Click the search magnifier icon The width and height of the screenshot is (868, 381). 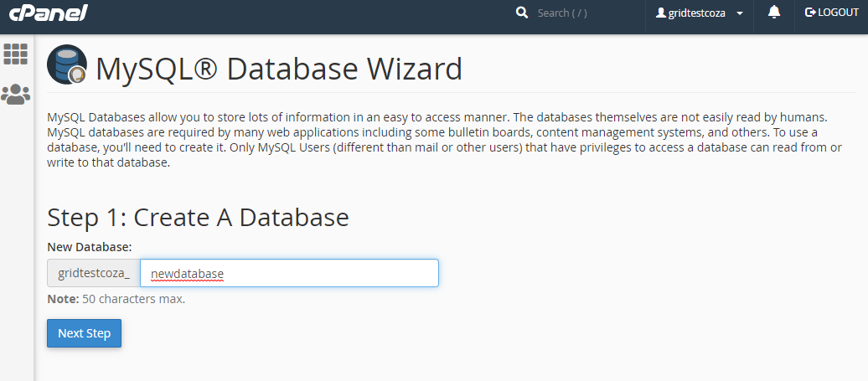click(x=521, y=13)
